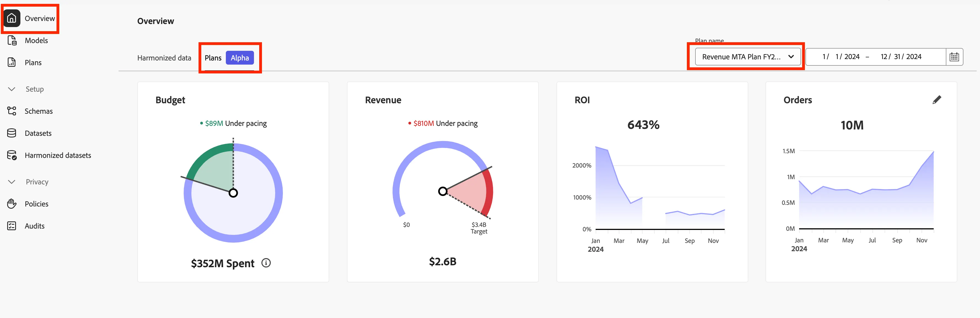The height and width of the screenshot is (318, 980).
Task: Click the Schemas icon
Action: coord(12,111)
